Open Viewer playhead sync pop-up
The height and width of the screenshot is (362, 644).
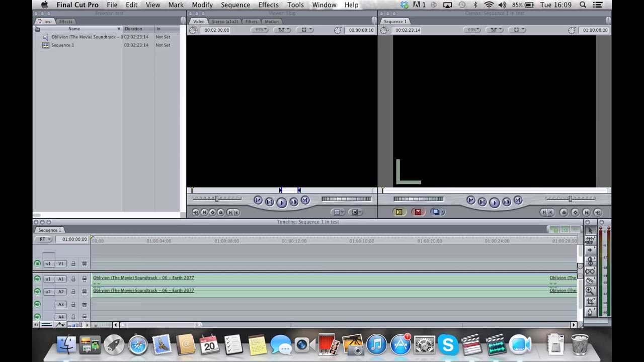[282, 30]
